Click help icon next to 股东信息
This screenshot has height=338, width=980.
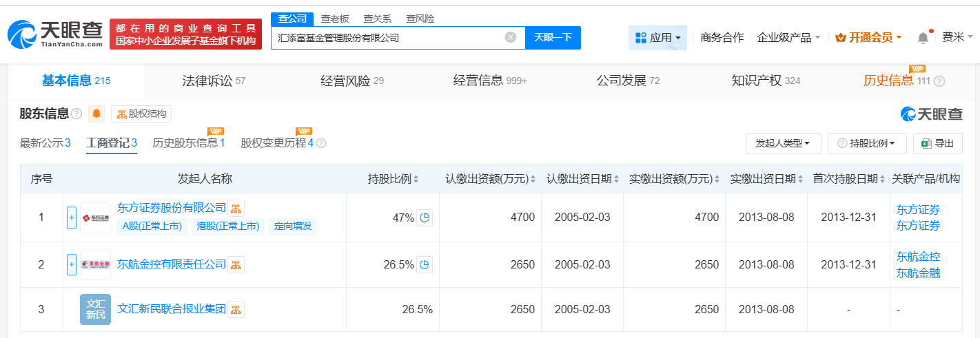(x=76, y=114)
